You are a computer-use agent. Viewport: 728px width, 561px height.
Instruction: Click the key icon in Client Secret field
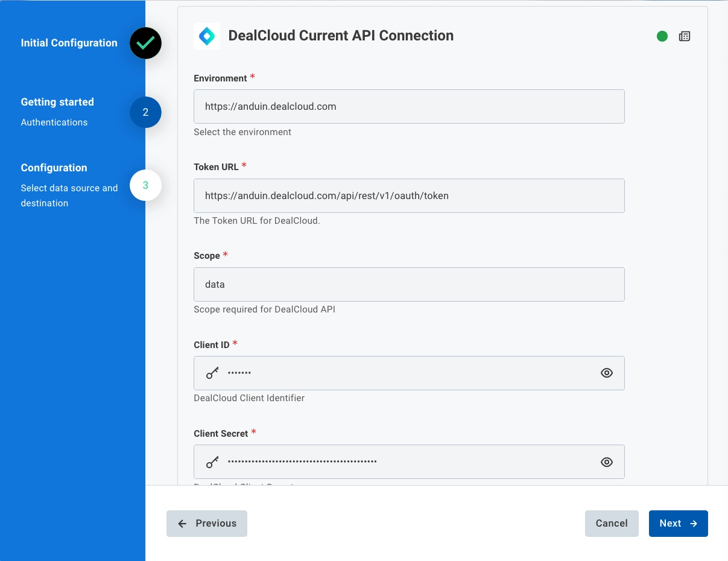(x=212, y=462)
